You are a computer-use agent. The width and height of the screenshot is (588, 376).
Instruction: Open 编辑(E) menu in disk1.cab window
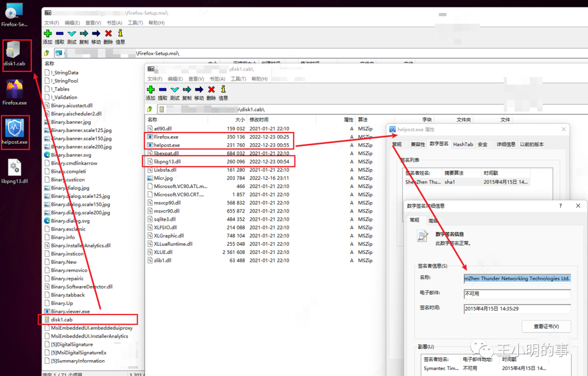175,79
